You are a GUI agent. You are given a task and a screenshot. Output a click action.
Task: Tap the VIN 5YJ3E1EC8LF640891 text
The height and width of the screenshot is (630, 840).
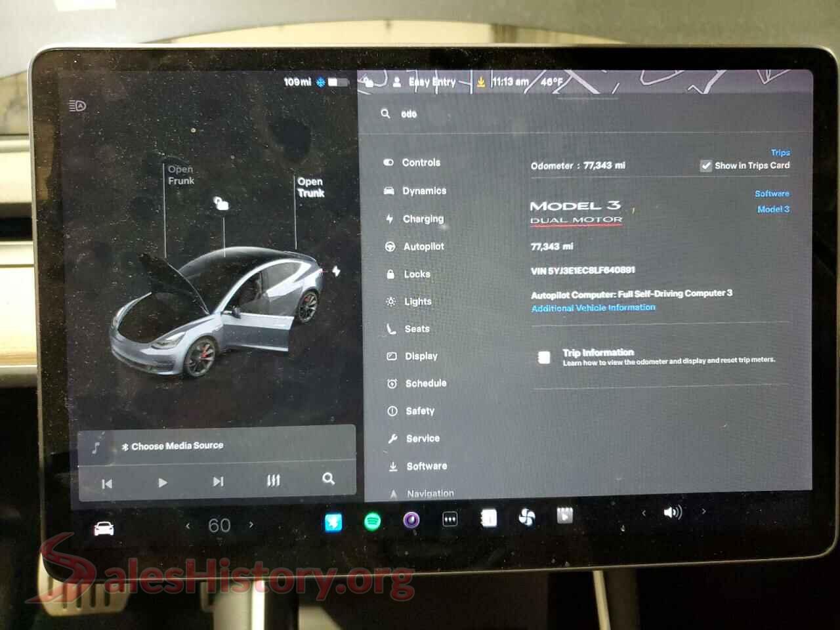pyautogui.click(x=583, y=270)
